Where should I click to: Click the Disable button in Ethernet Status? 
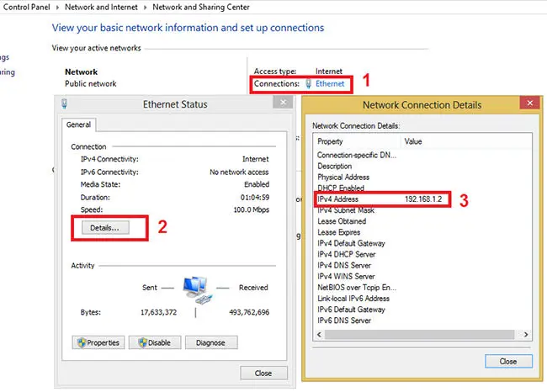[155, 342]
